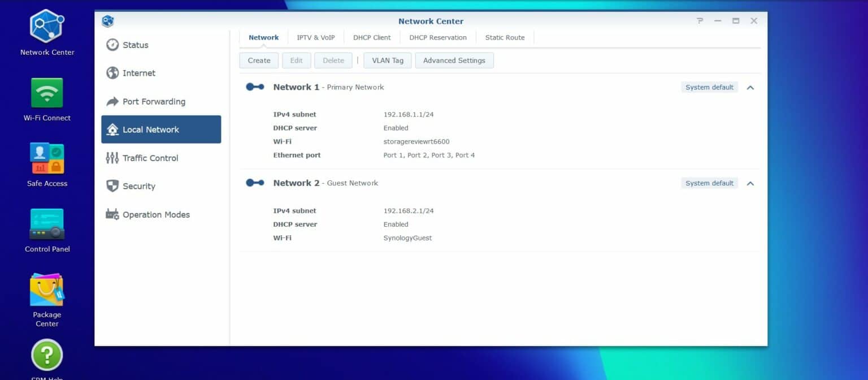Go to Port Forwarding section
Viewport: 868px width, 380px height.
point(161,101)
